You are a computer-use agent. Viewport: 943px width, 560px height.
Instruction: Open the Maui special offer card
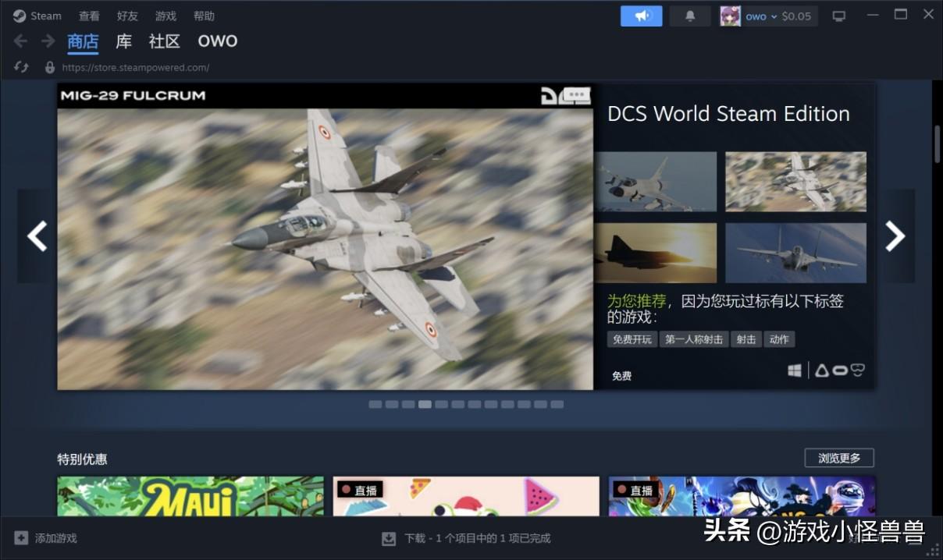[190, 496]
